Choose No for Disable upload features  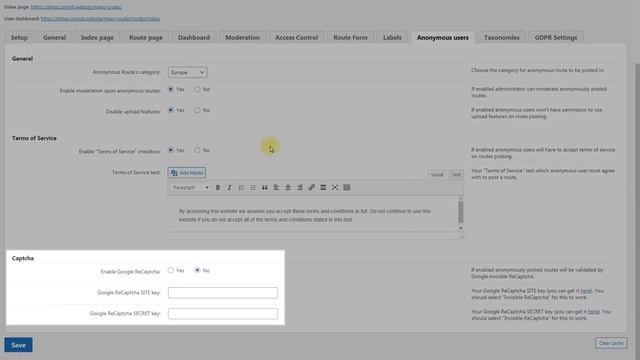(197, 110)
